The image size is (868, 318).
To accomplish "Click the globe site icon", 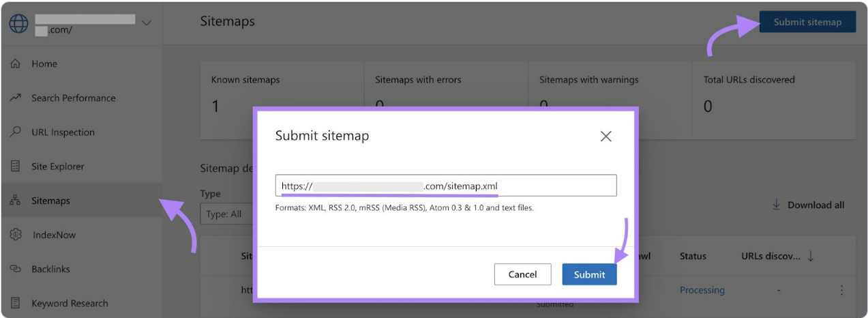I will pyautogui.click(x=18, y=23).
